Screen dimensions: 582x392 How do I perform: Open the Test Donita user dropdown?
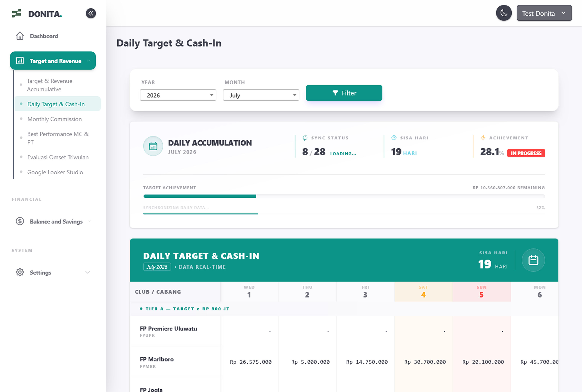click(x=544, y=13)
